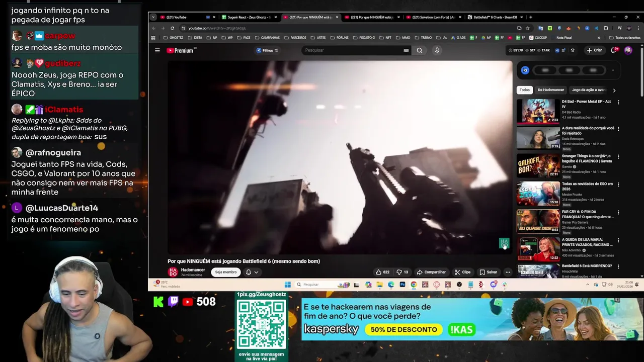This screenshot has height=362, width=644.
Task: Open Photoshop from the taskbar
Action: click(x=403, y=285)
